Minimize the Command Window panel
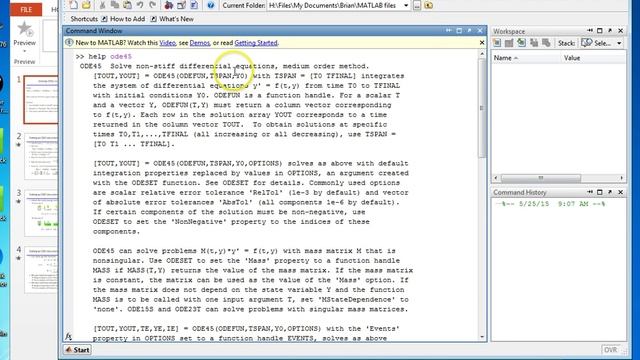This screenshot has width=640, height=360. [449, 31]
